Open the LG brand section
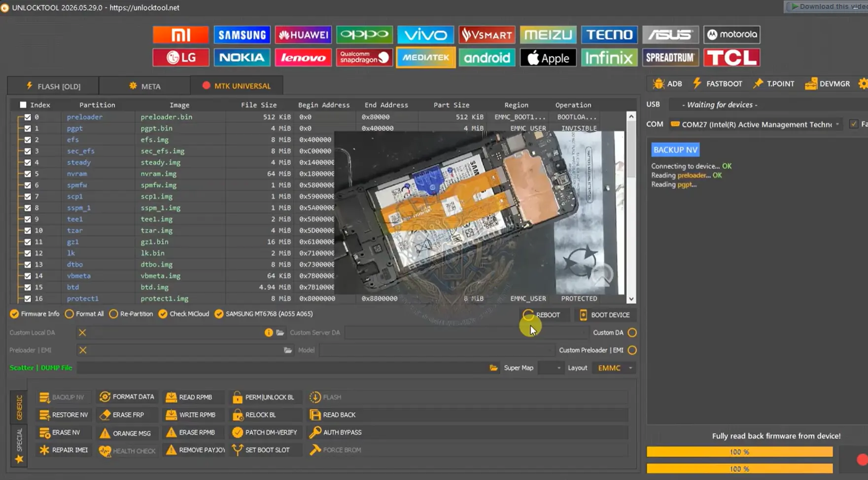Screen dimensions: 868x480 tap(181, 58)
